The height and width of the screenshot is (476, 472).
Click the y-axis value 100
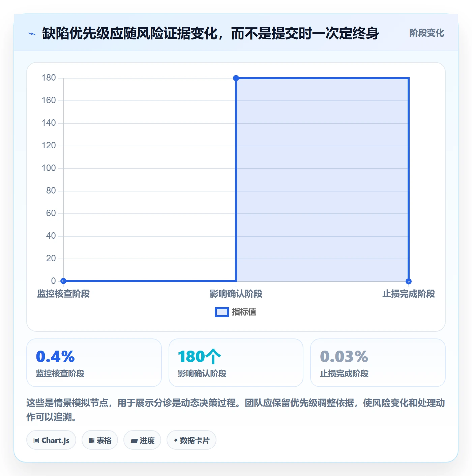click(49, 168)
